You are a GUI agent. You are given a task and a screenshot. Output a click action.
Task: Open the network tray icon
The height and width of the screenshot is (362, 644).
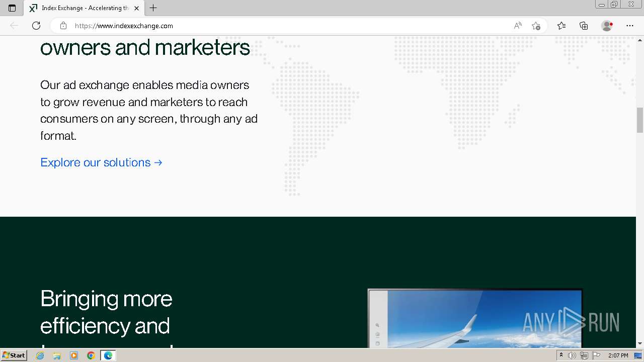(584, 355)
